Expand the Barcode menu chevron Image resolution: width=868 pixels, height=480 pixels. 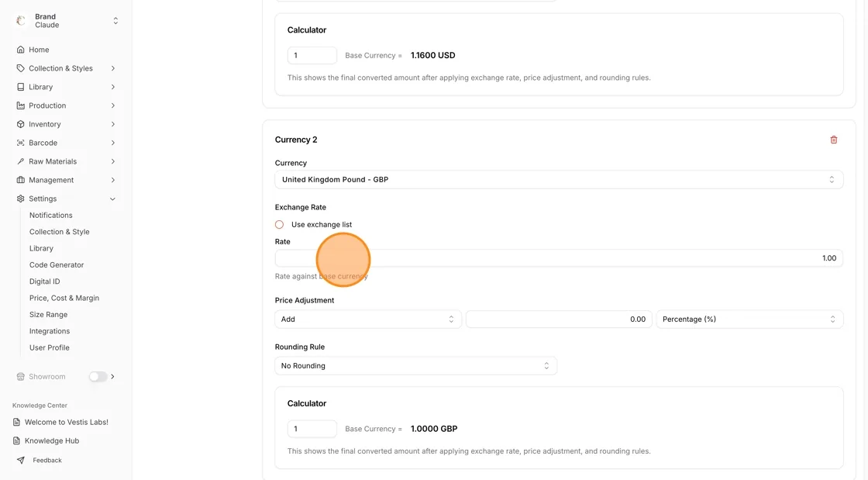[x=113, y=143]
